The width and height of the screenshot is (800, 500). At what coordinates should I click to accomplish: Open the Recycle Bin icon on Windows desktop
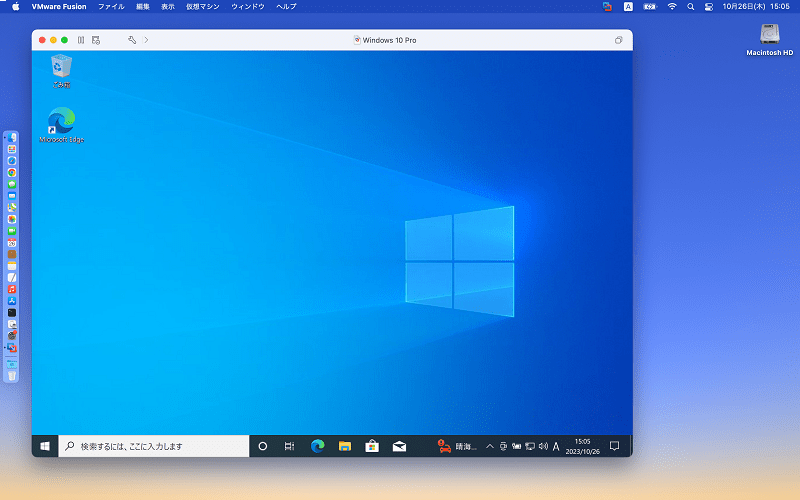point(61,71)
